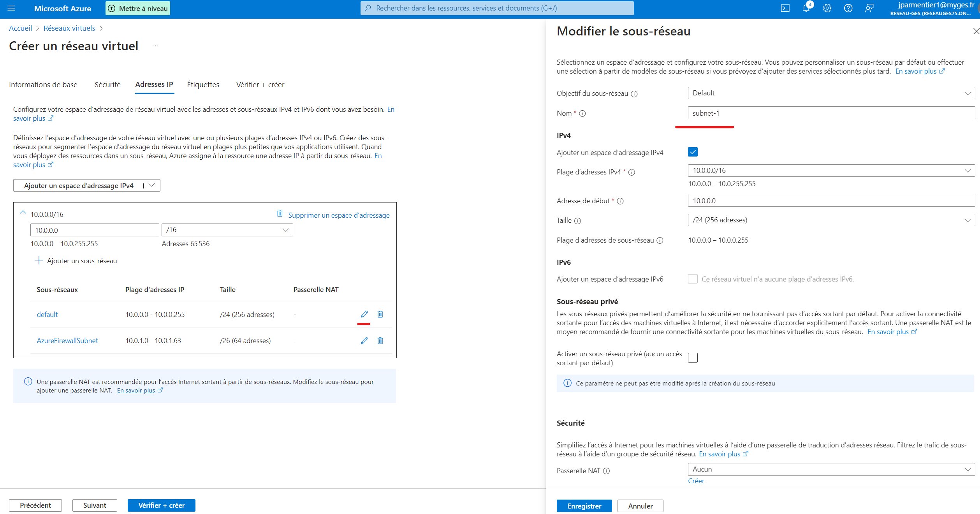
Task: Click the Enregistrer button
Action: [584, 506]
